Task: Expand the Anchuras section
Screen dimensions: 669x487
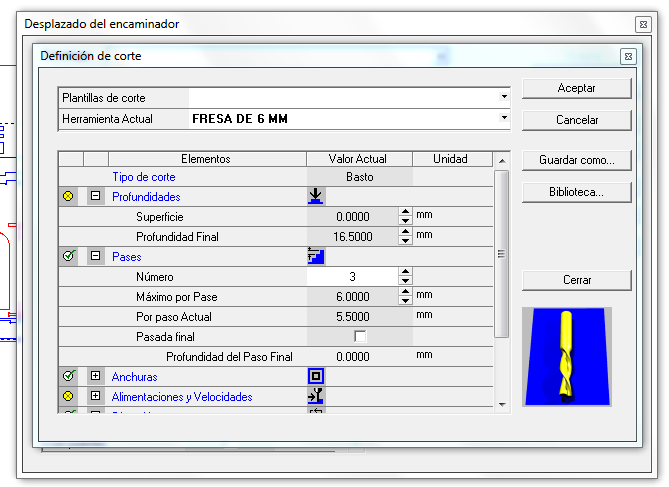Action: (96, 376)
